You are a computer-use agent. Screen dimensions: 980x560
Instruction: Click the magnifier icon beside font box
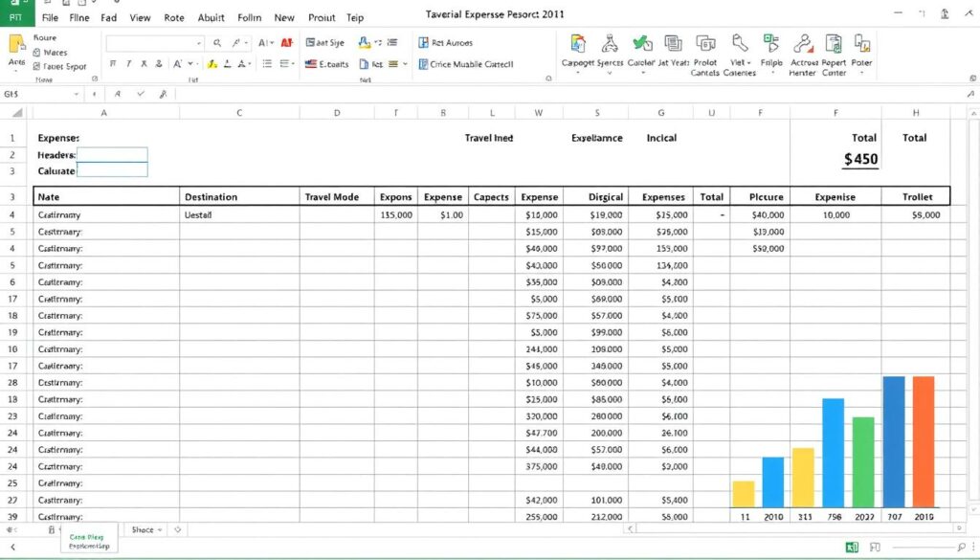tap(217, 42)
